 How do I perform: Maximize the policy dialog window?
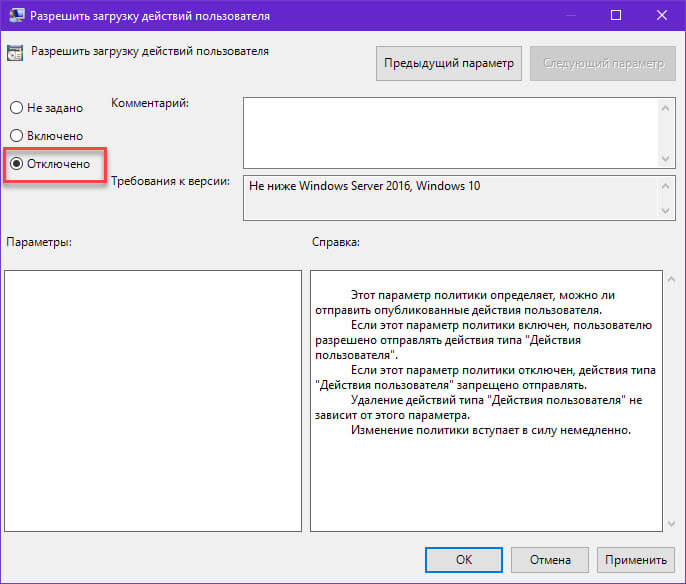[x=616, y=15]
